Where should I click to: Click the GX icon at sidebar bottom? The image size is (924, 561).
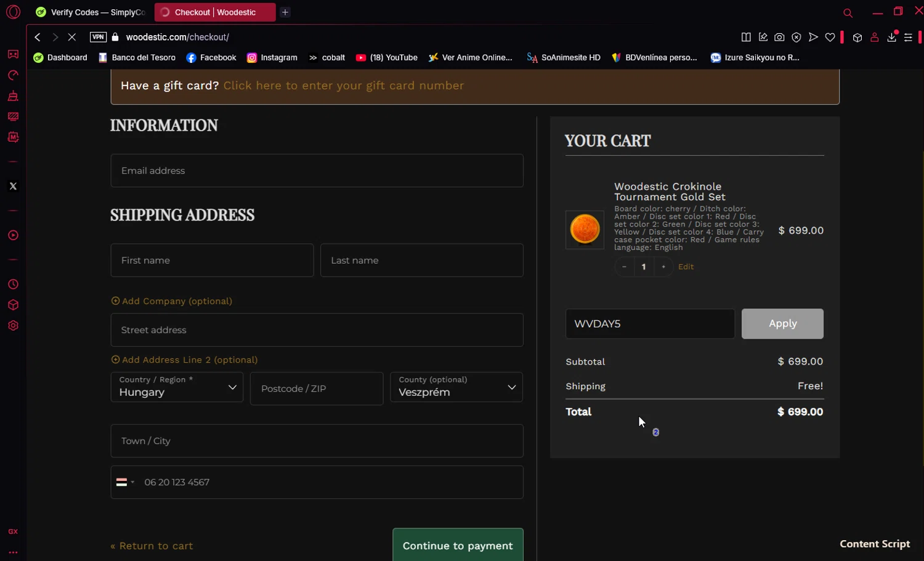13,531
